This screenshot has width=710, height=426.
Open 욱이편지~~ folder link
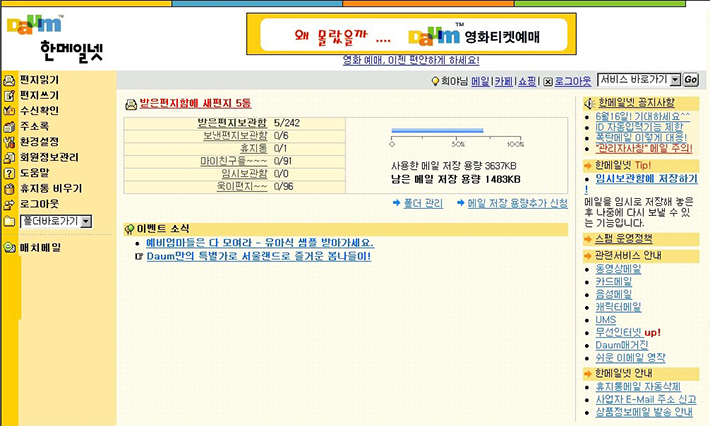242,186
